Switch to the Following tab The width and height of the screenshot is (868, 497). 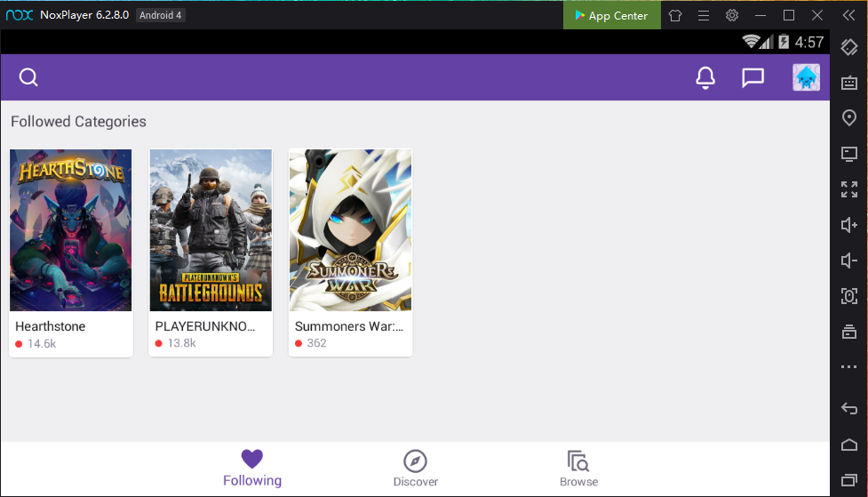click(252, 469)
